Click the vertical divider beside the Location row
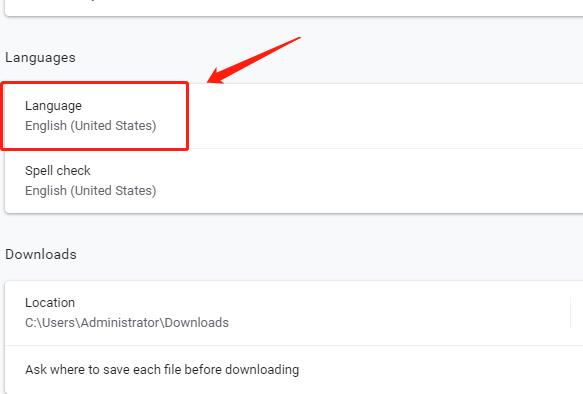 click(x=570, y=312)
